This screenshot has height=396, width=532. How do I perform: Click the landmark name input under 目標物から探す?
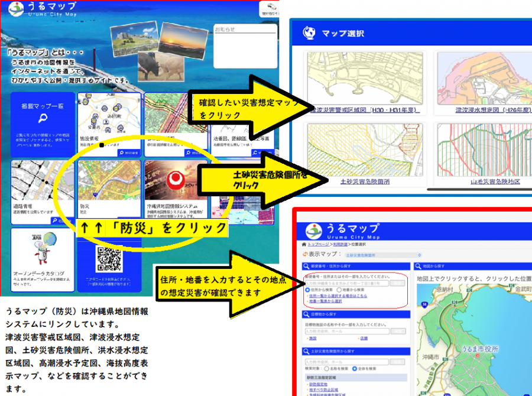[347, 331]
